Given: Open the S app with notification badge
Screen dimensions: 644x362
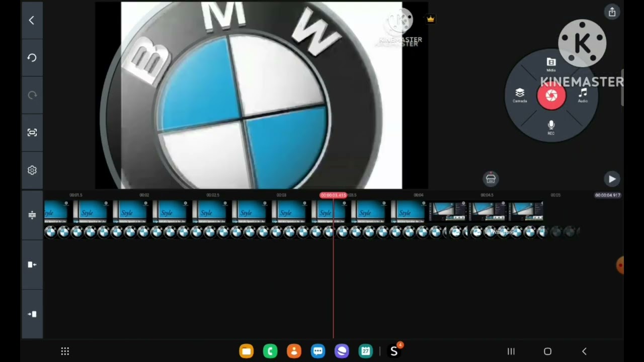Looking at the screenshot, I should (394, 351).
